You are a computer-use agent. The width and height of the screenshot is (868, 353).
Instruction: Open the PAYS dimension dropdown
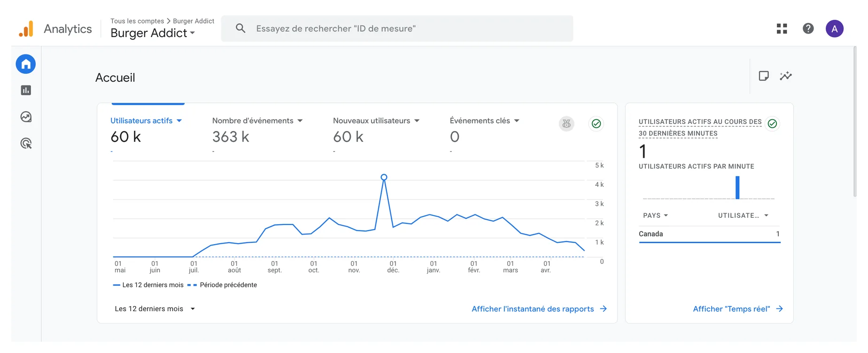[x=656, y=215]
